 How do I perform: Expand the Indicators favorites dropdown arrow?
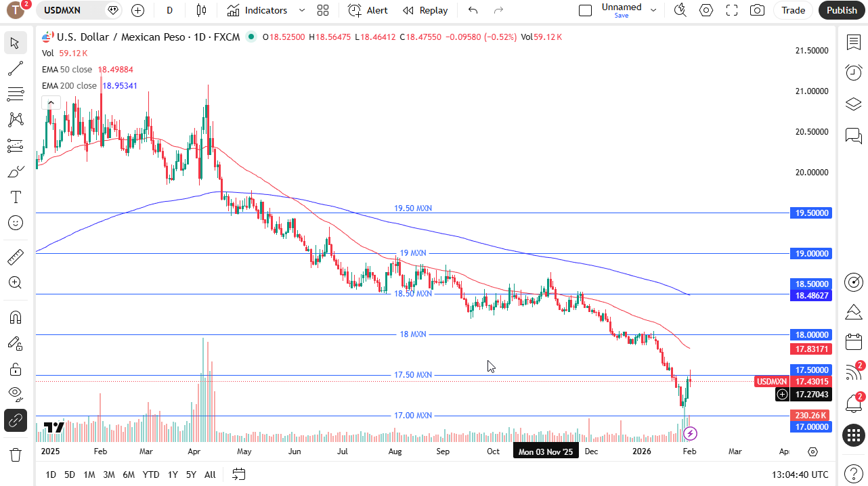coord(302,10)
